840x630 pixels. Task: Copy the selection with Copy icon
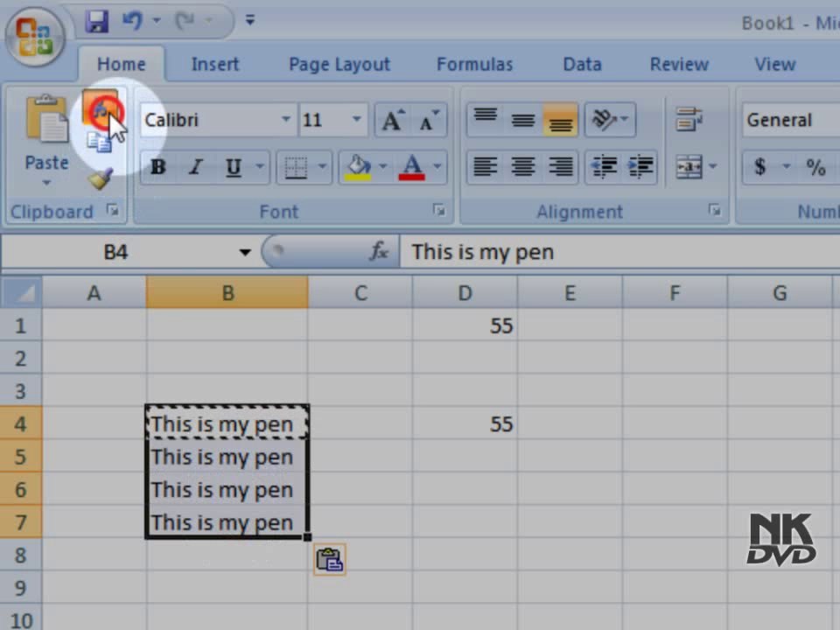(x=100, y=143)
